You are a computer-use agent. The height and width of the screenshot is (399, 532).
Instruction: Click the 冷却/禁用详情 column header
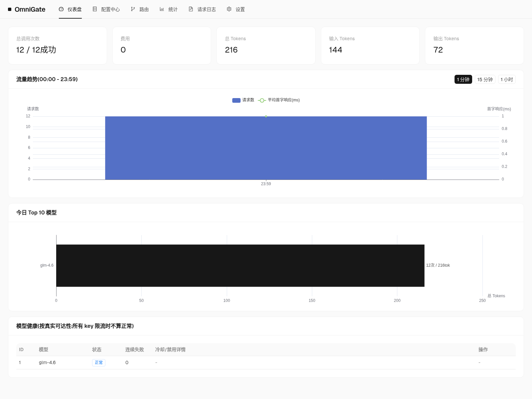pos(171,350)
